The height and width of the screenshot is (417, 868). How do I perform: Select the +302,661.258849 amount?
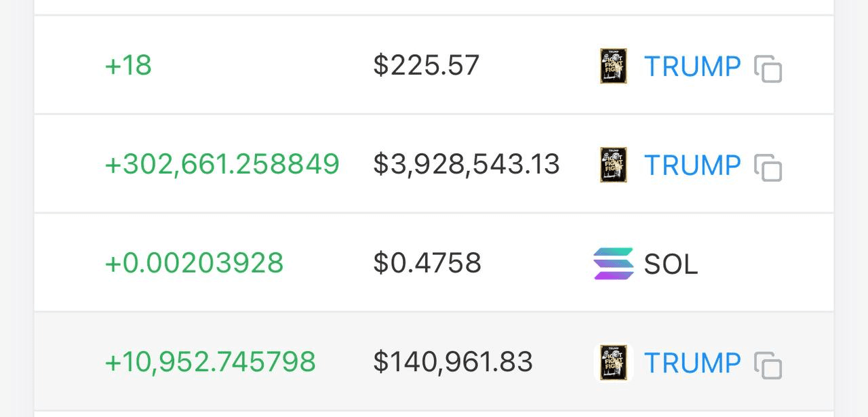(222, 164)
